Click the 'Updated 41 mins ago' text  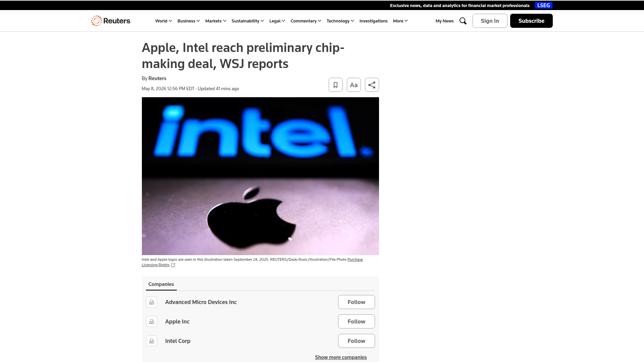(218, 89)
